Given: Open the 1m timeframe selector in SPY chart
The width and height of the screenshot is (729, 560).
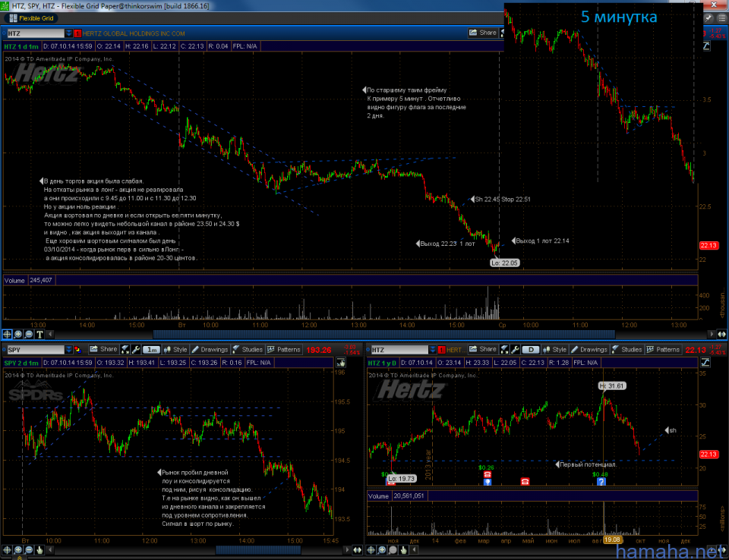Looking at the screenshot, I should coord(151,350).
